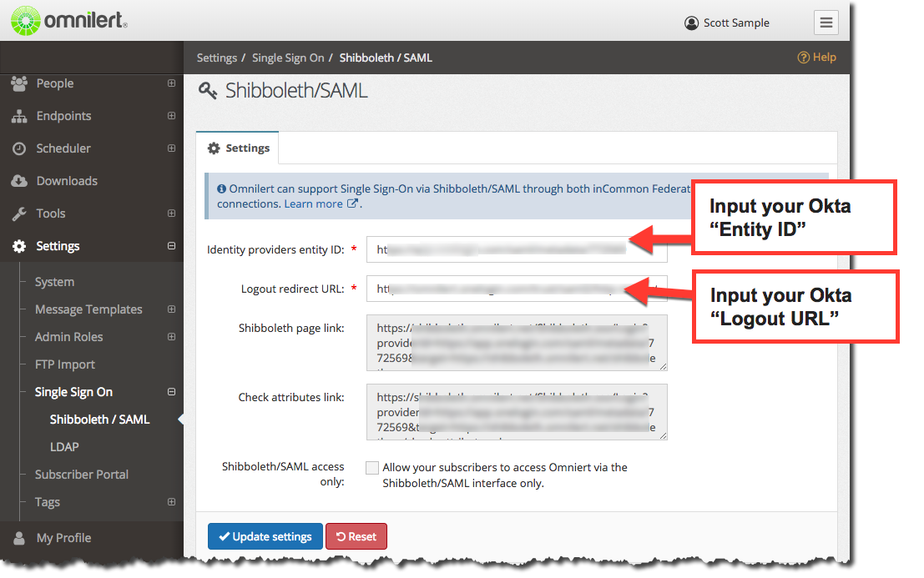
Task: Expand the Tools menu
Action: [171, 214]
